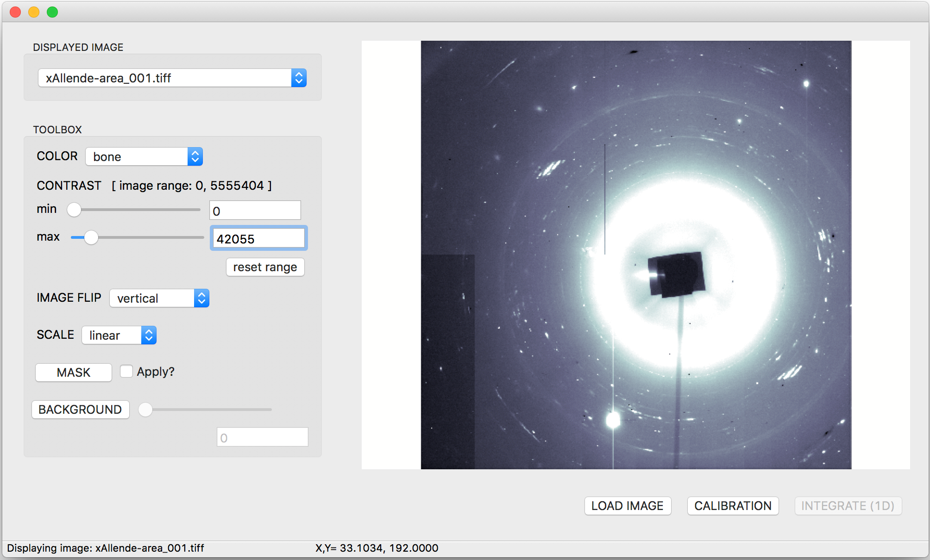Viewport: 930px width, 560px height.
Task: Click the bright spot below the diffraction rings
Action: coord(613,420)
